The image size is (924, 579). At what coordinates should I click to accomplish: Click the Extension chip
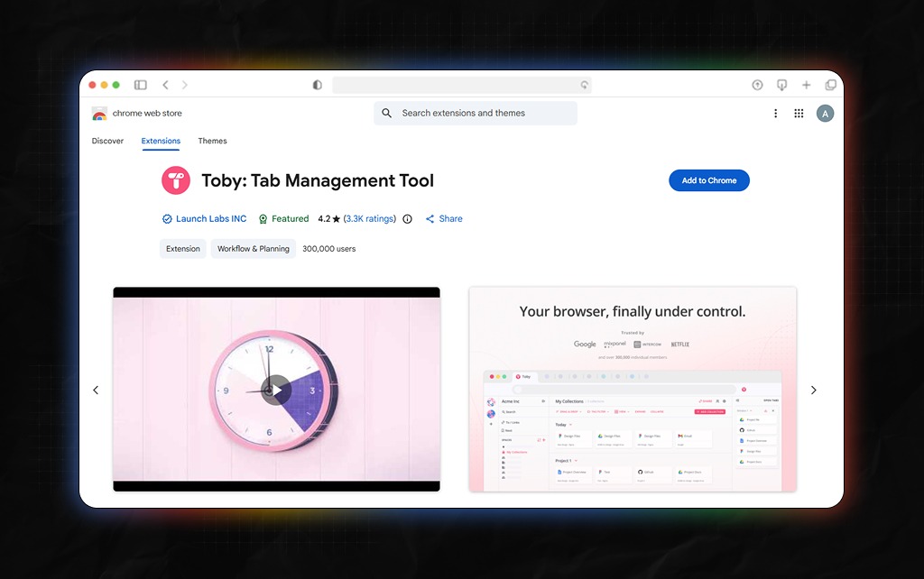pyautogui.click(x=182, y=249)
